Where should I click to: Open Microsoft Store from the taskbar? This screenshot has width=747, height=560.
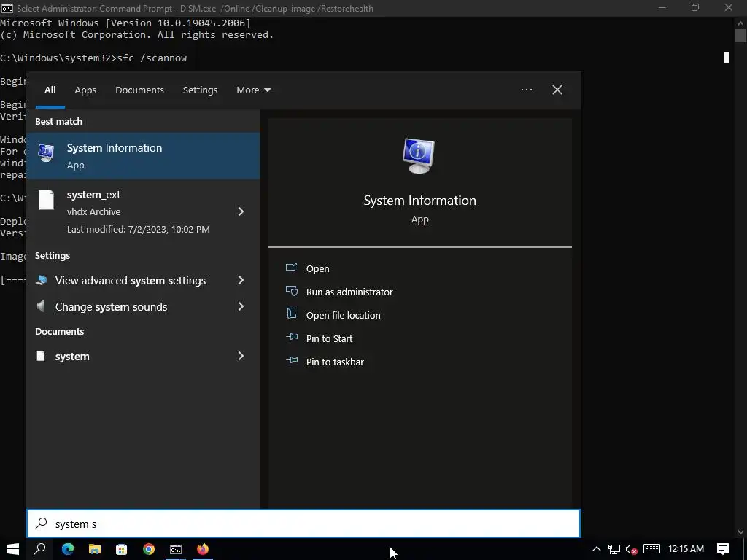(x=122, y=549)
